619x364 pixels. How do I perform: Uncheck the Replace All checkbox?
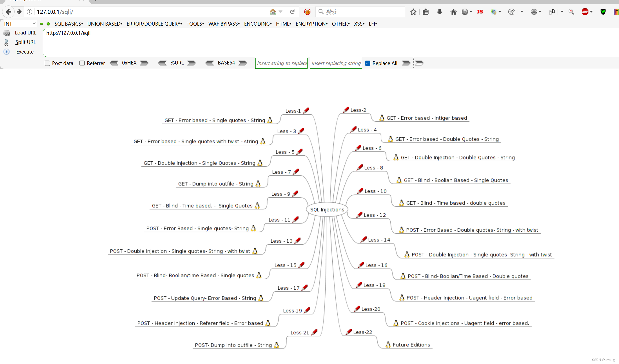coord(368,63)
